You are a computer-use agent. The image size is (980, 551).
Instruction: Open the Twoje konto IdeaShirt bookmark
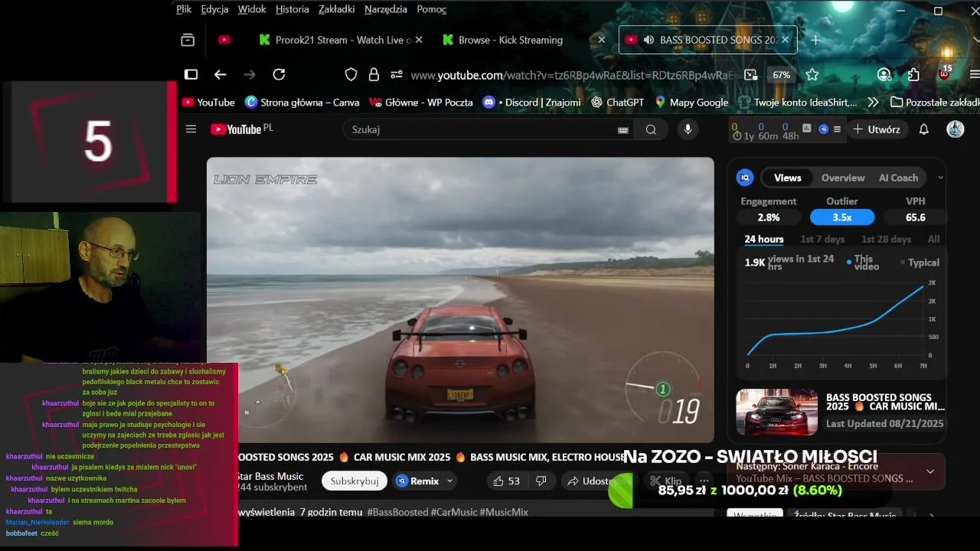pyautogui.click(x=798, y=102)
